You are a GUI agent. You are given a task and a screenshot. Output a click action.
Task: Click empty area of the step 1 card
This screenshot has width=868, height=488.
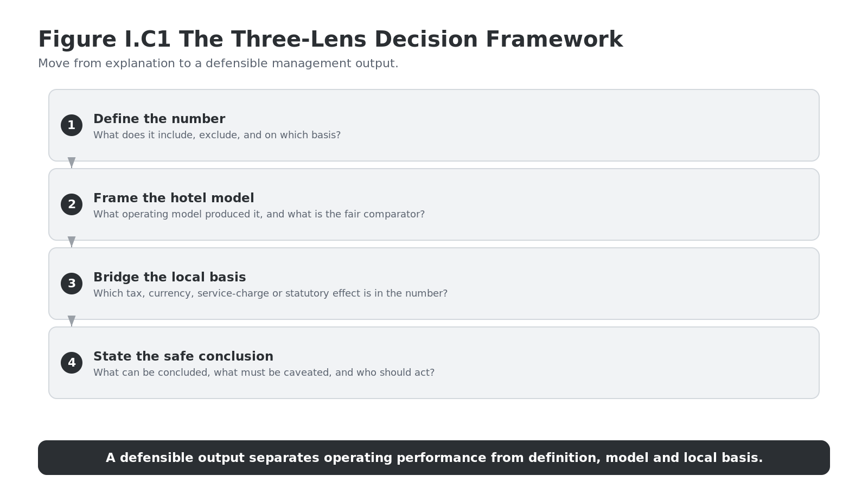coord(597,125)
